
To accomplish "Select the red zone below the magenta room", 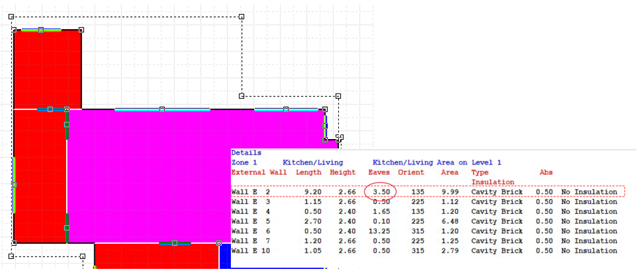I will click(x=156, y=257).
